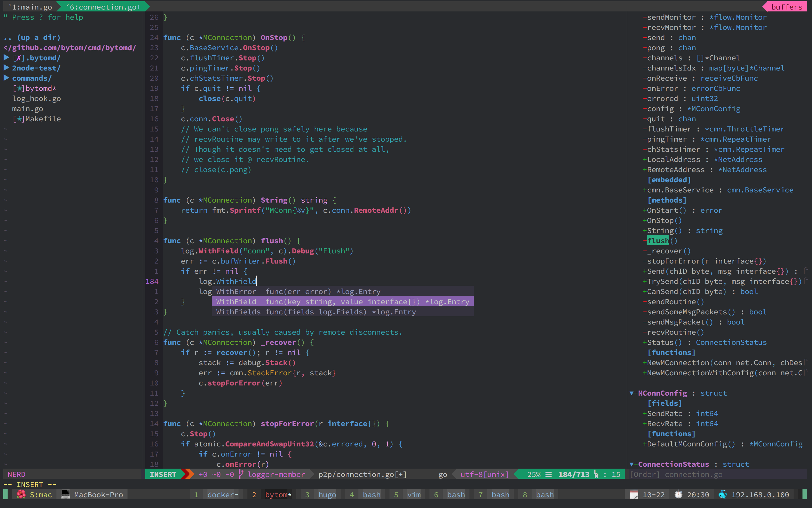
Task: Choose WithError from the completion popup
Action: pyautogui.click(x=343, y=291)
